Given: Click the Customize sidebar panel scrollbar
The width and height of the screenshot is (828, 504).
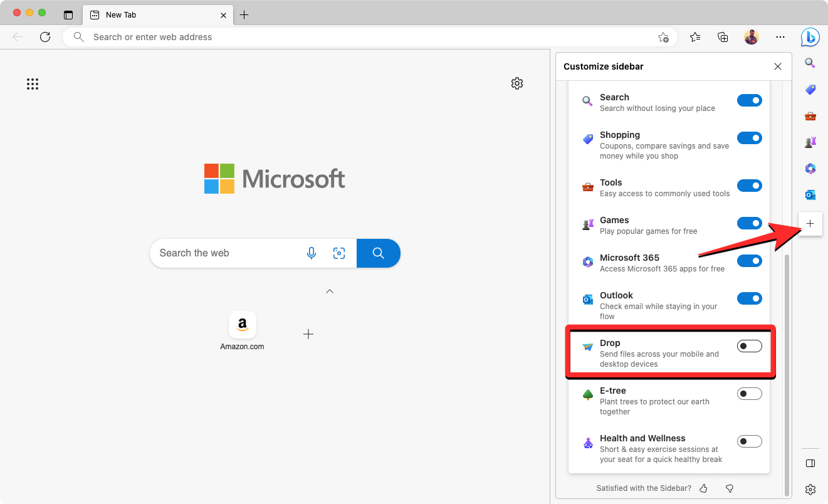Looking at the screenshot, I should click(788, 370).
